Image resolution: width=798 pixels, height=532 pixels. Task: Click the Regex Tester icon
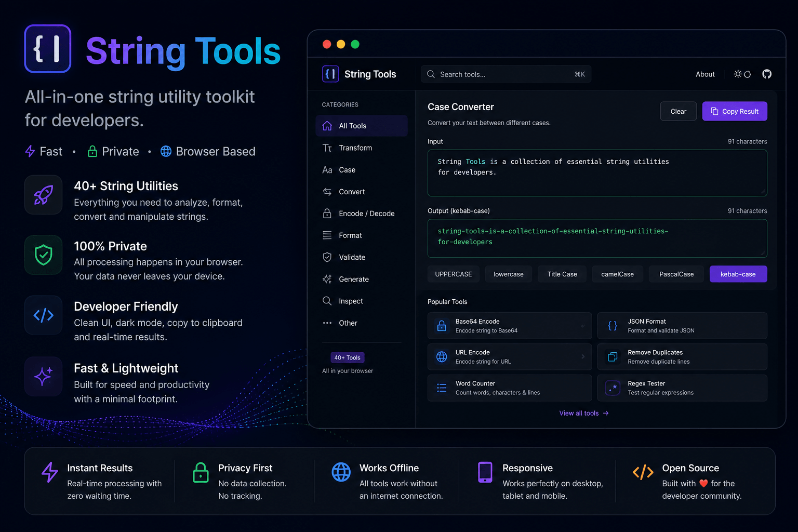(613, 388)
